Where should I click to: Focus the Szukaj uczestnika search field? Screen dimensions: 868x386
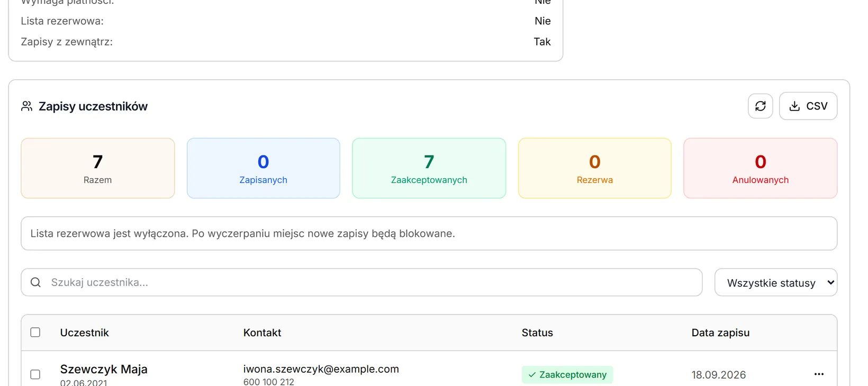(x=361, y=282)
